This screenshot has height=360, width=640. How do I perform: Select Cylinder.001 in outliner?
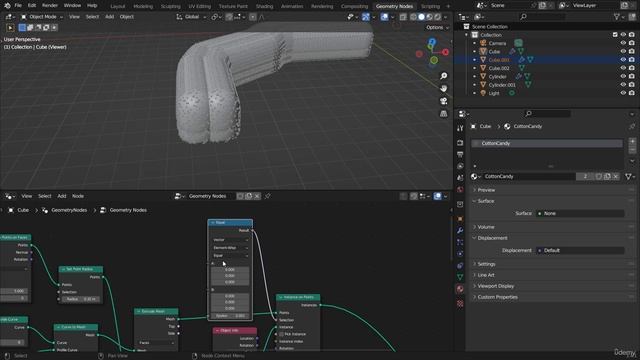tap(502, 85)
